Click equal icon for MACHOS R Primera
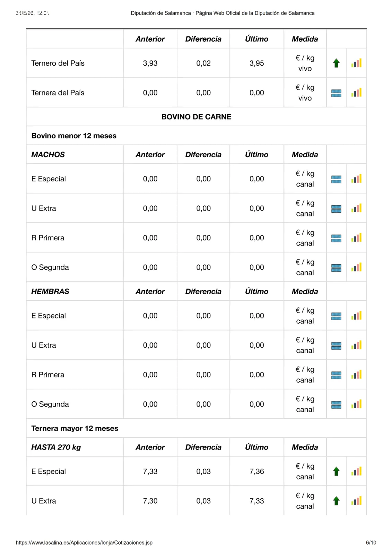The image size is (392, 555). point(336,238)
